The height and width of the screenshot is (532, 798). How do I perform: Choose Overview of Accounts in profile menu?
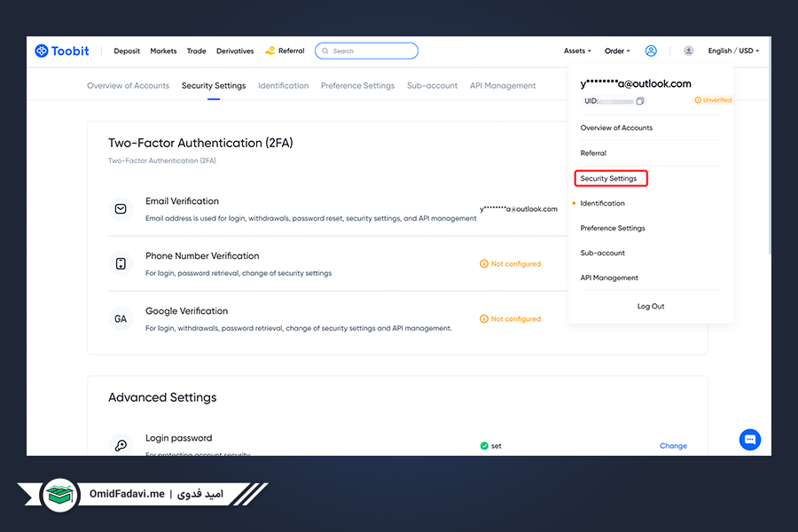click(x=616, y=128)
